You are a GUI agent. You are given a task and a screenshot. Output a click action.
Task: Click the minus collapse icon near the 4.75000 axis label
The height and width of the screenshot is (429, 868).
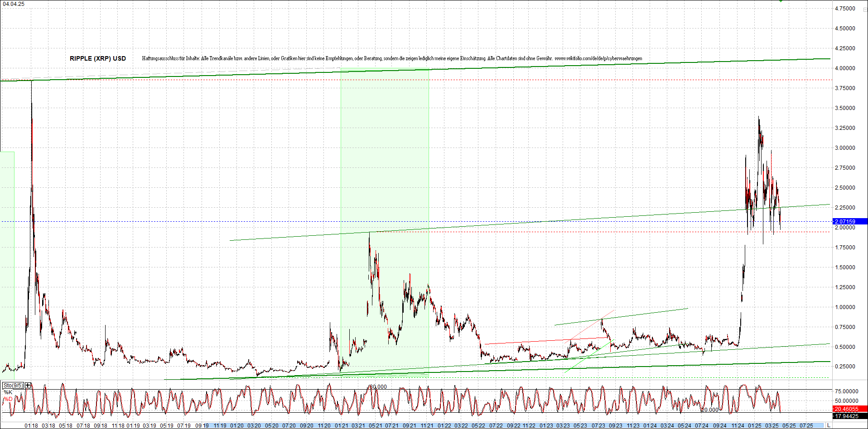click(x=865, y=9)
